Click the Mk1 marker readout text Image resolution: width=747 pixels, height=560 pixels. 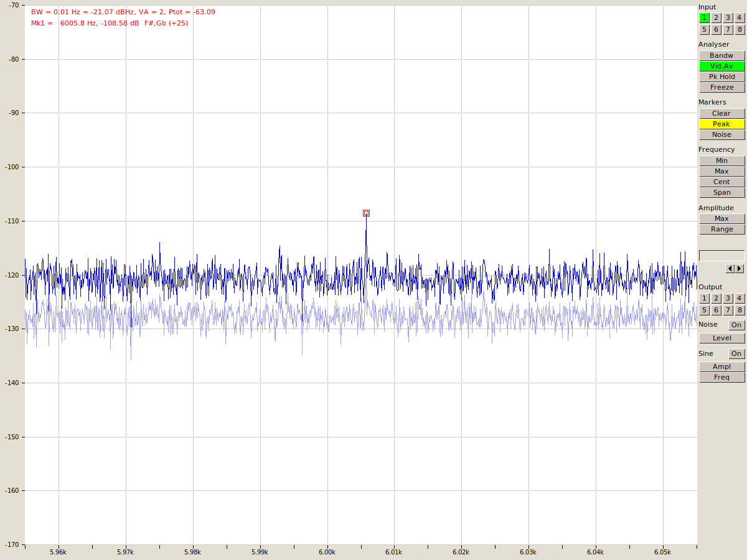110,23
